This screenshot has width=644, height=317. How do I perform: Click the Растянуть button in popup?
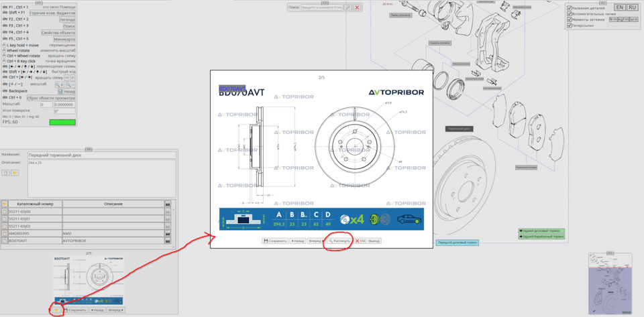[x=339, y=241]
